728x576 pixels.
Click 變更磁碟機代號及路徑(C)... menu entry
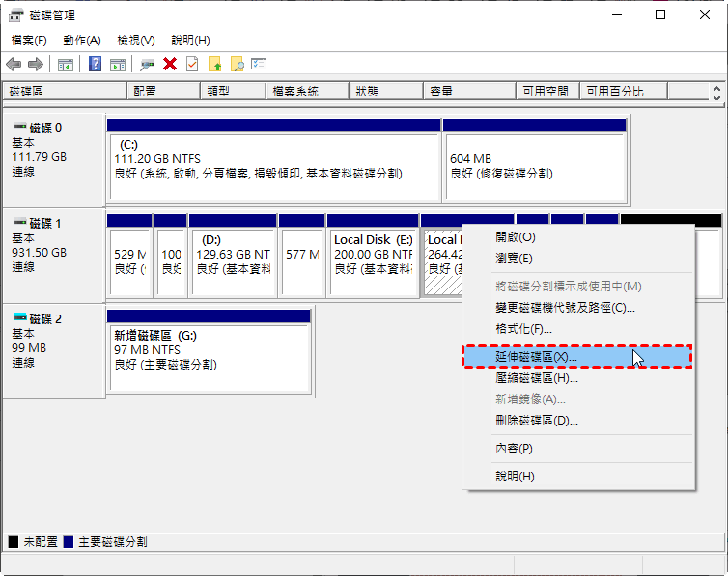click(x=565, y=308)
